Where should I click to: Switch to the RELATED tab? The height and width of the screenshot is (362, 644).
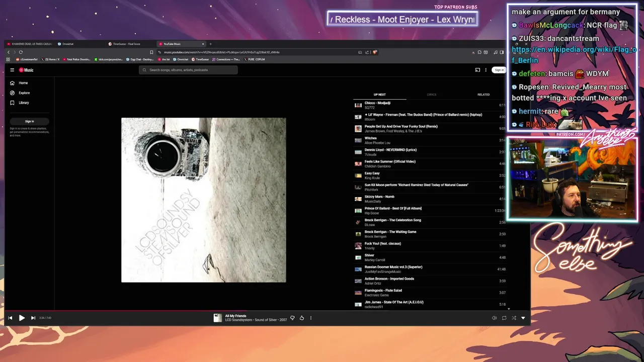tap(484, 95)
